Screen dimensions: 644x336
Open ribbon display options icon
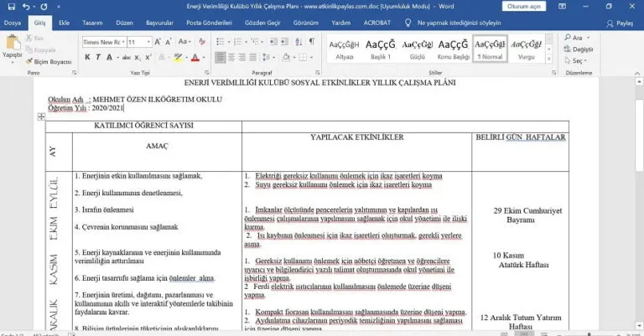coord(563,7)
